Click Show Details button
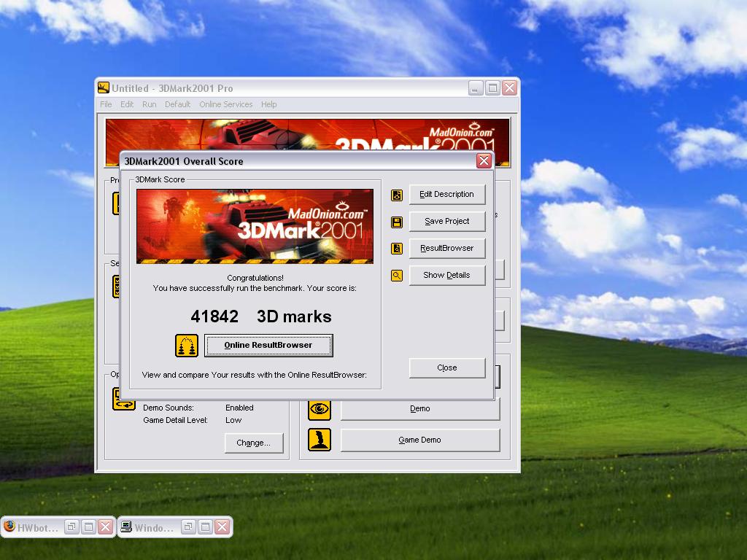 coord(447,275)
